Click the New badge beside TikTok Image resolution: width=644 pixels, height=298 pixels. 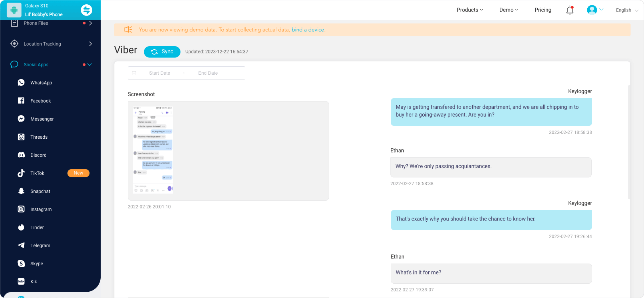[78, 173]
